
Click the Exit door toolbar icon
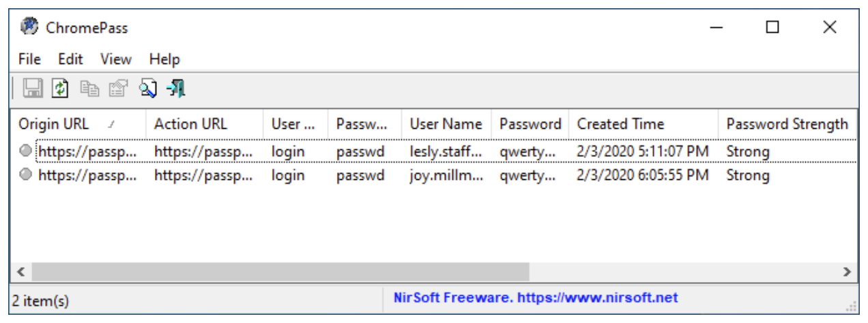pos(175,88)
